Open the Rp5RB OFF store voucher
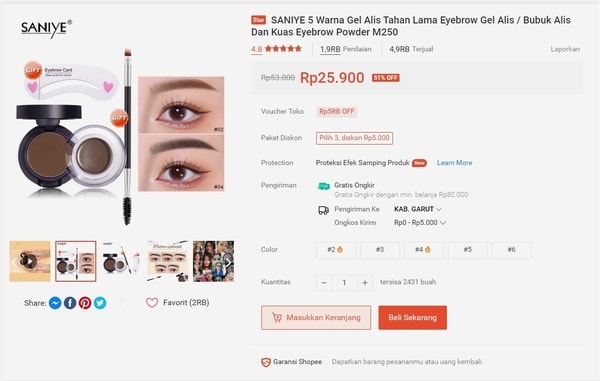The width and height of the screenshot is (600, 381). coord(336,111)
